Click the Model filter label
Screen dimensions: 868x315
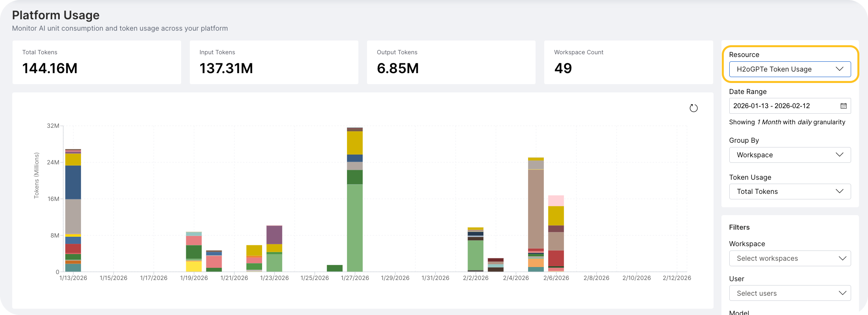(x=739, y=312)
